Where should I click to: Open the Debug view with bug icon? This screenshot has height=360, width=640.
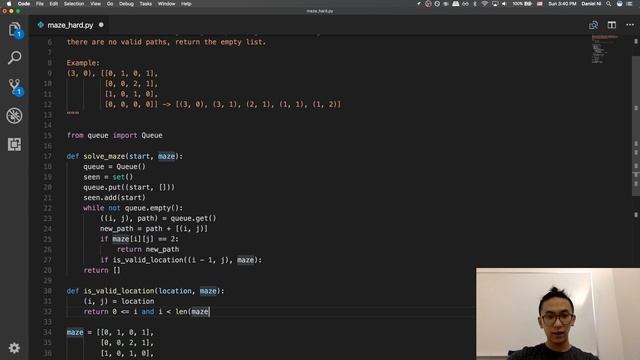(14, 116)
